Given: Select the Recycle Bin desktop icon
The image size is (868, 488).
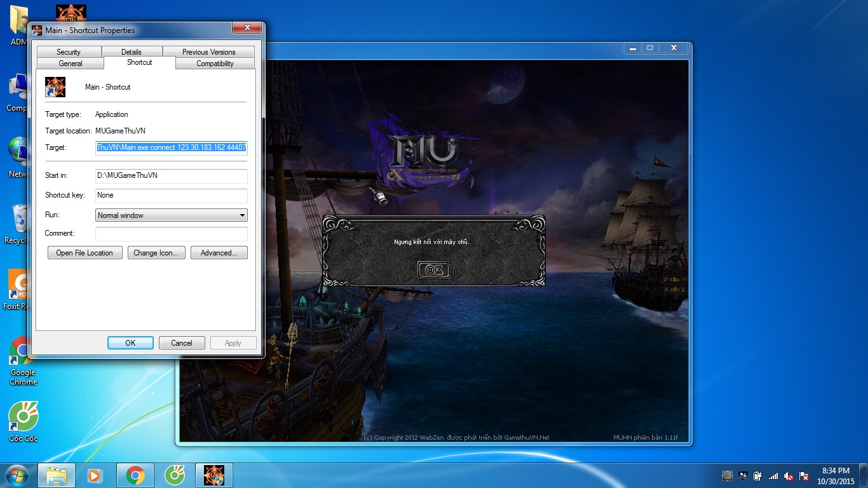Looking at the screenshot, I should pos(18,224).
